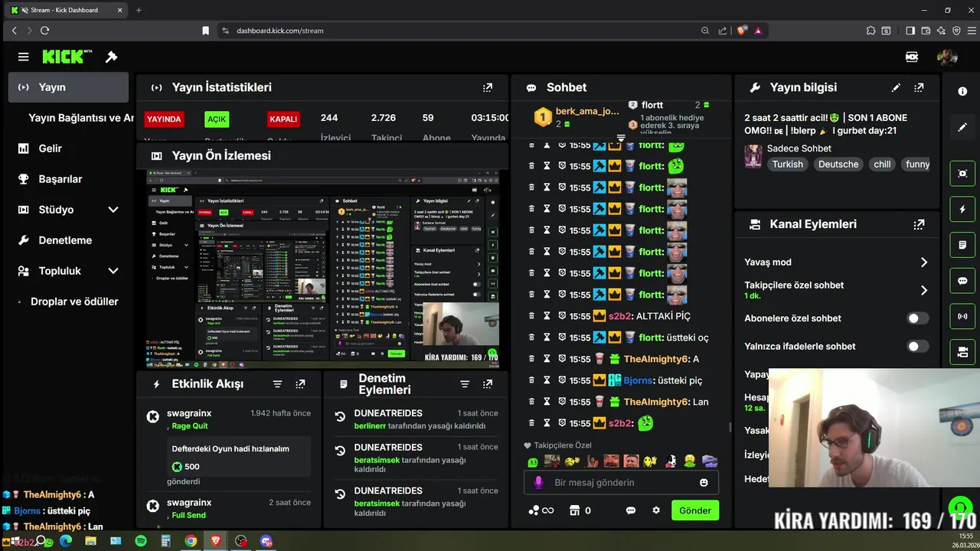Click the pin icon next to Kick logo

click(x=111, y=57)
